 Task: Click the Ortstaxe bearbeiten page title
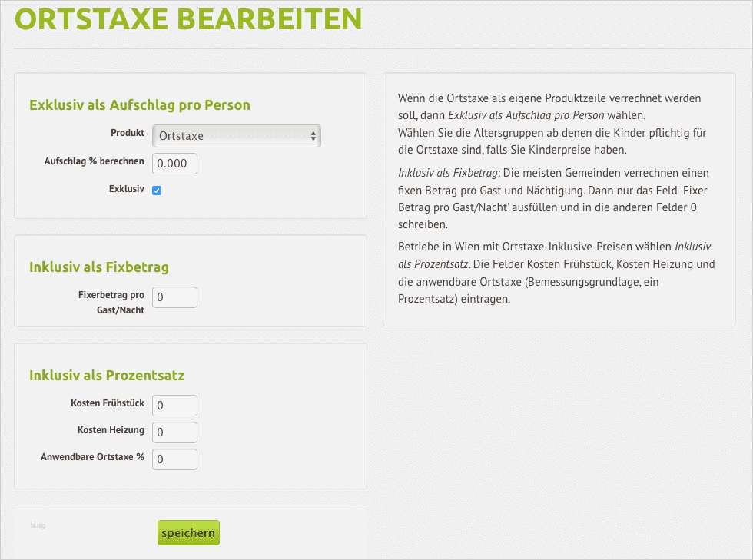[x=187, y=19]
